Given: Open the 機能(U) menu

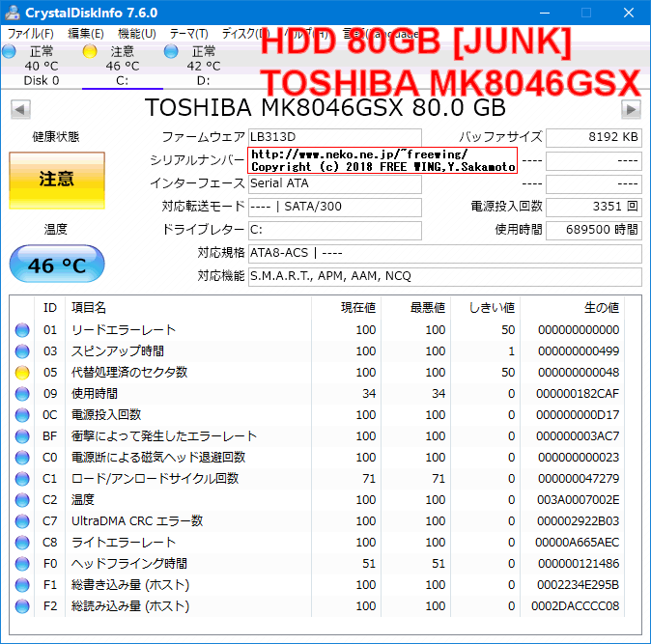Looking at the screenshot, I should (x=136, y=34).
